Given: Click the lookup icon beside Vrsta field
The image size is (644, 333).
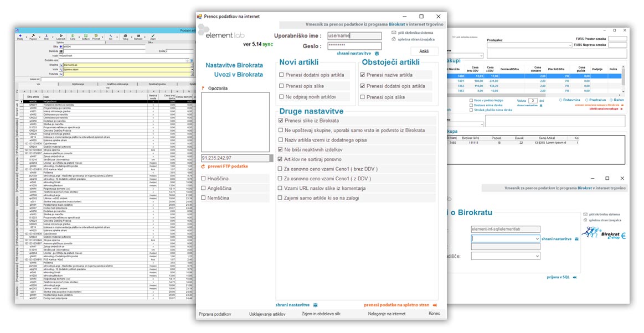Looking at the screenshot, I should point(61,70).
